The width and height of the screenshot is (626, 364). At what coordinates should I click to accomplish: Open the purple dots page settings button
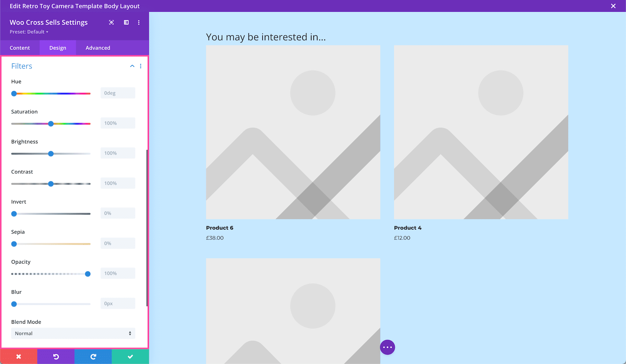(387, 347)
